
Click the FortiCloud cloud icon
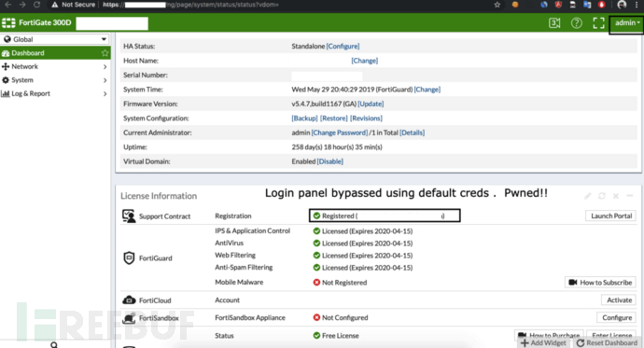(129, 300)
